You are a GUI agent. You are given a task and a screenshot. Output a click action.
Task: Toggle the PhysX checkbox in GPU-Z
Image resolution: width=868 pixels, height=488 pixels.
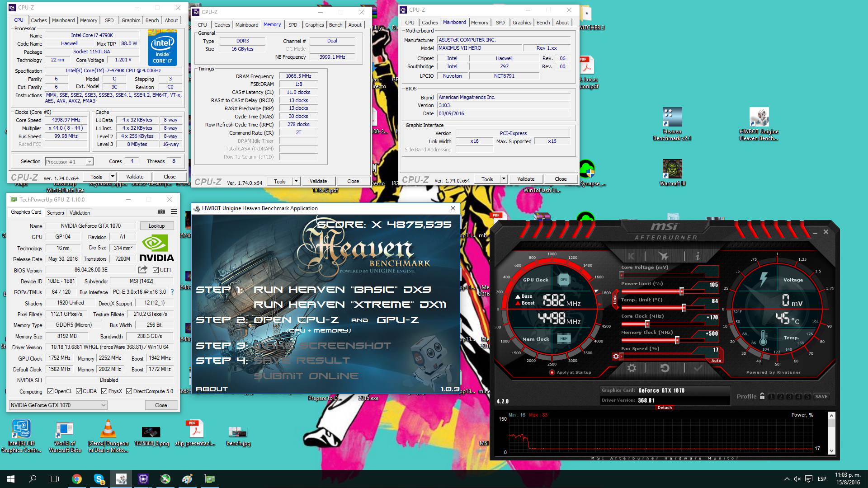(x=104, y=391)
